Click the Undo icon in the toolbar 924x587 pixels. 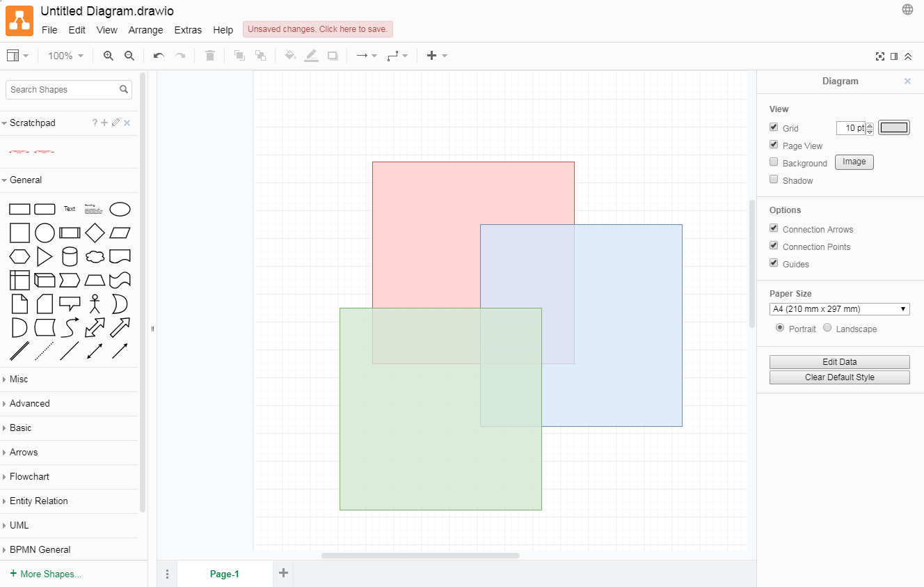(158, 55)
